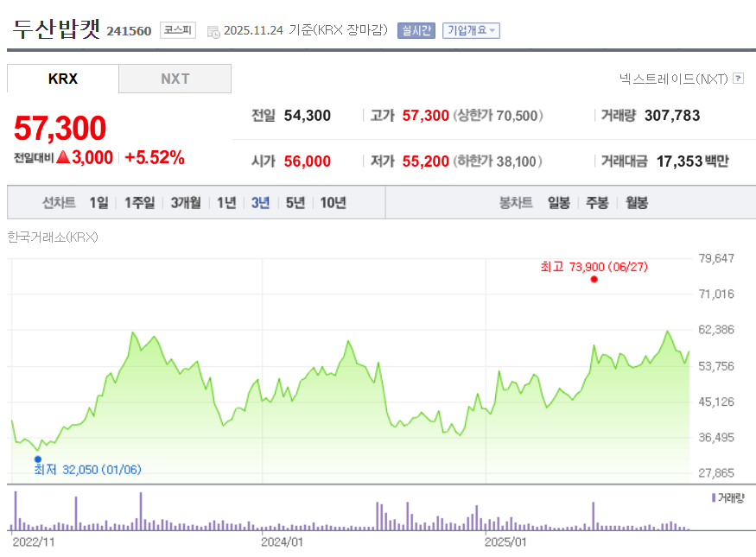Viewport: 756px width, 557px height.
Task: Click the 넥스트레이드(NXT) link
Action: coord(674,79)
